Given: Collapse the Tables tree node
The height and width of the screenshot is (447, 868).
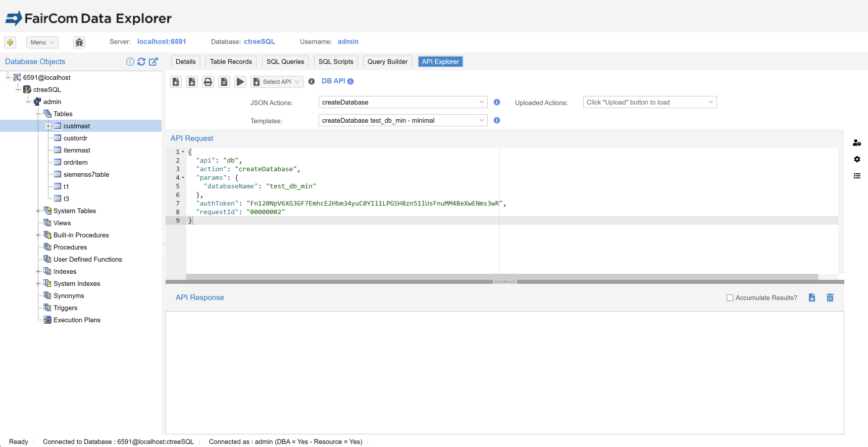Looking at the screenshot, I should click(38, 114).
